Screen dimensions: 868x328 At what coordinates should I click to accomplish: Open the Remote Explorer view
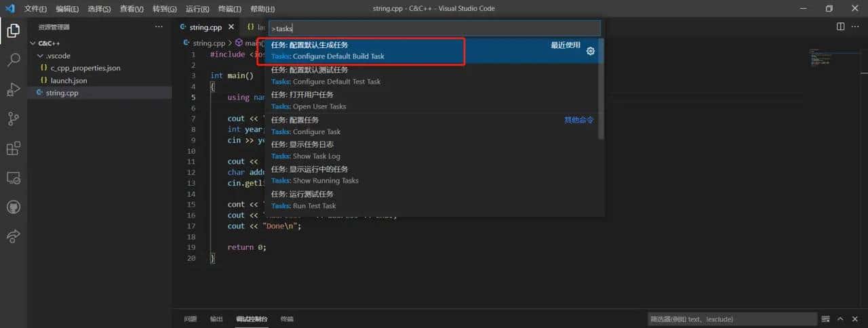pos(13,178)
